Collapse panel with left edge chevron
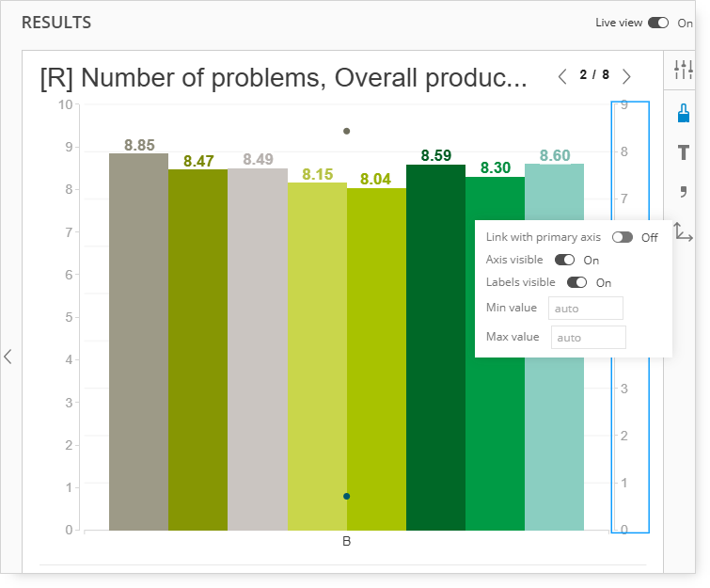This screenshot has width=710, height=588. coord(8,357)
